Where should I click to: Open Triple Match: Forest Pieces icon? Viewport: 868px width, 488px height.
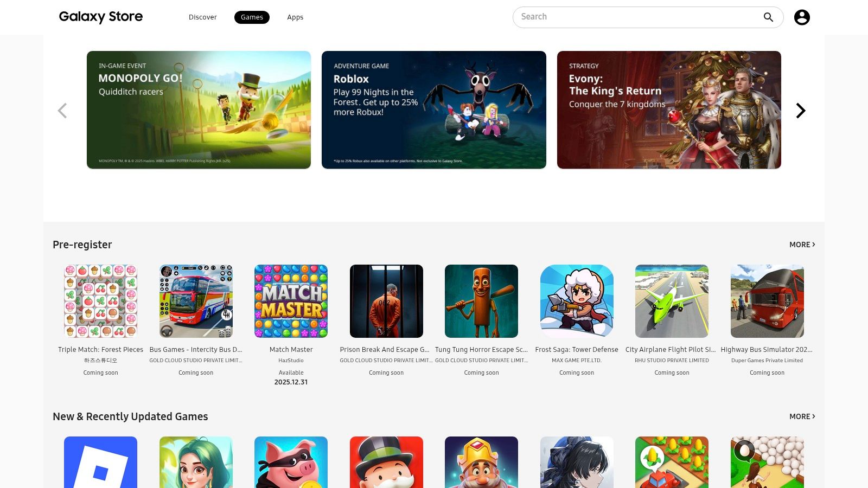[100, 301]
